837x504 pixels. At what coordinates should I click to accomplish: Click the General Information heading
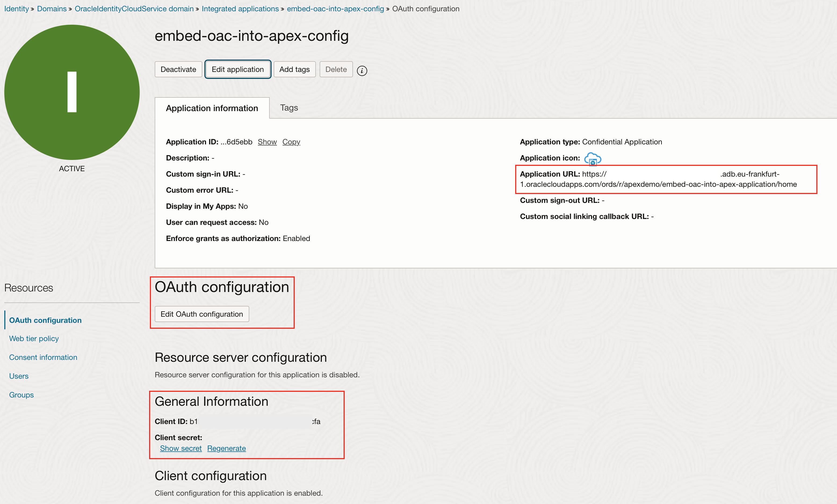coord(211,401)
